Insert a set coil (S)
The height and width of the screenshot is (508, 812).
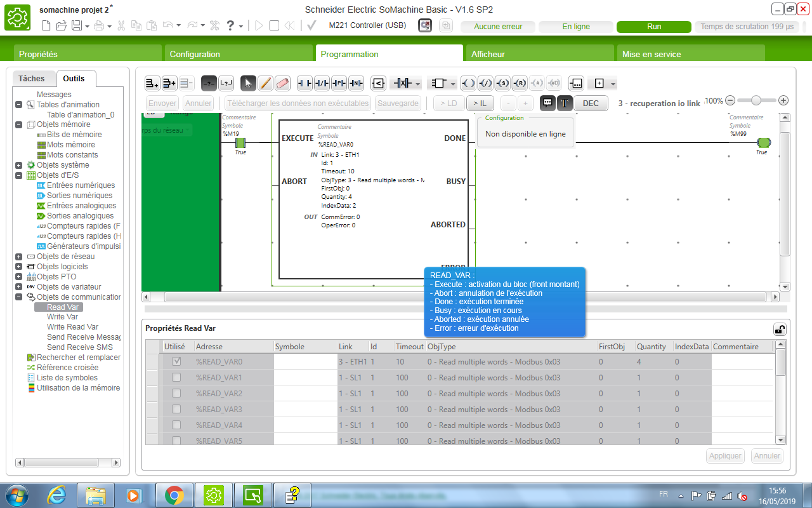point(502,83)
